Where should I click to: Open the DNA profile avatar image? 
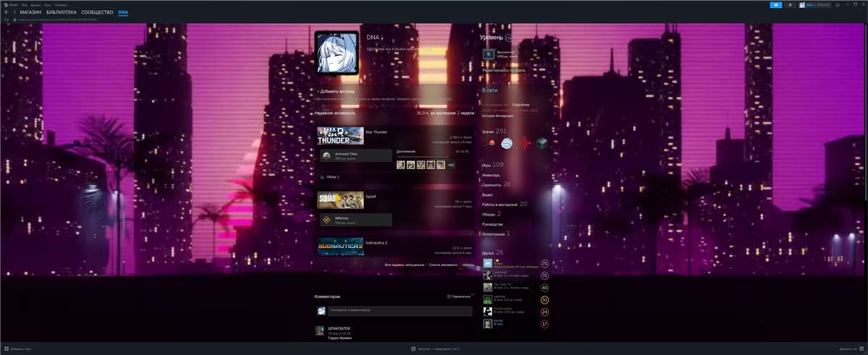pos(336,53)
